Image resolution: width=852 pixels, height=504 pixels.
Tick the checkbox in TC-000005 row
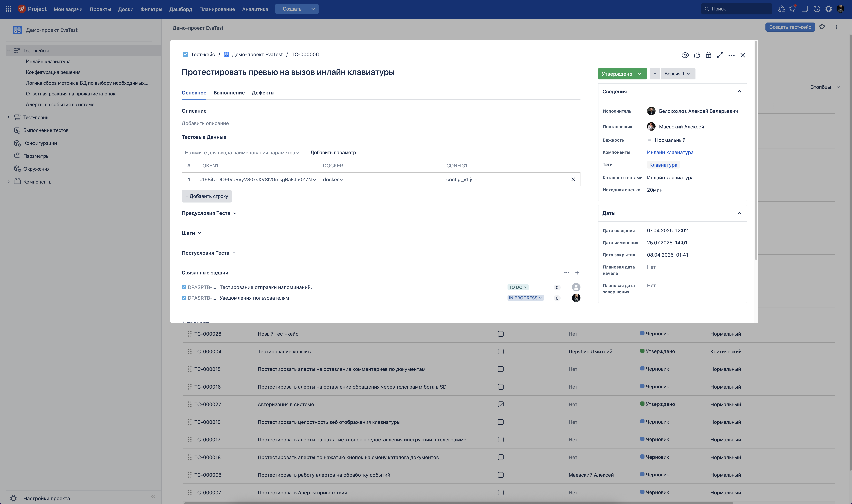point(500,475)
